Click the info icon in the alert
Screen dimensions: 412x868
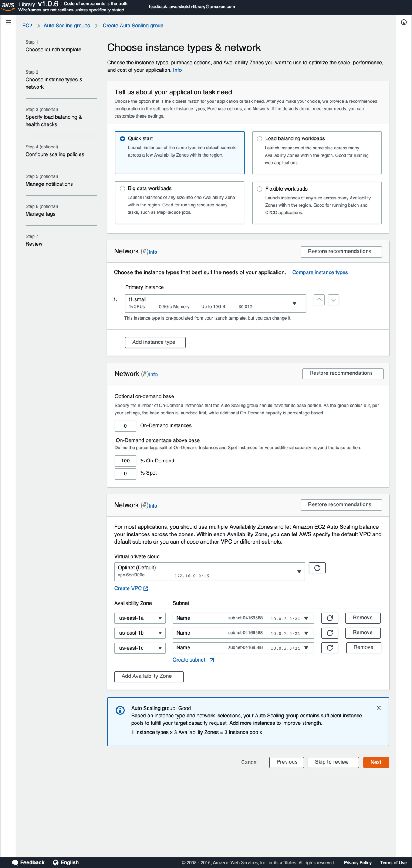pyautogui.click(x=120, y=710)
